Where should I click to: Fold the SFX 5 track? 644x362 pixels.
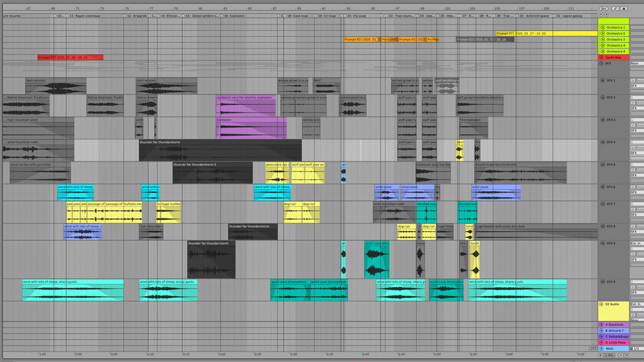(x=603, y=164)
